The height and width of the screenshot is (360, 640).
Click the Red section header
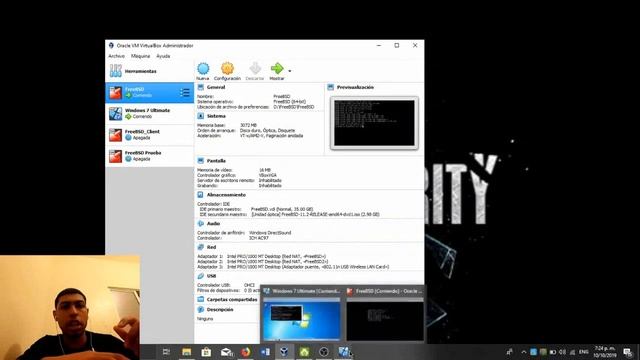211,247
